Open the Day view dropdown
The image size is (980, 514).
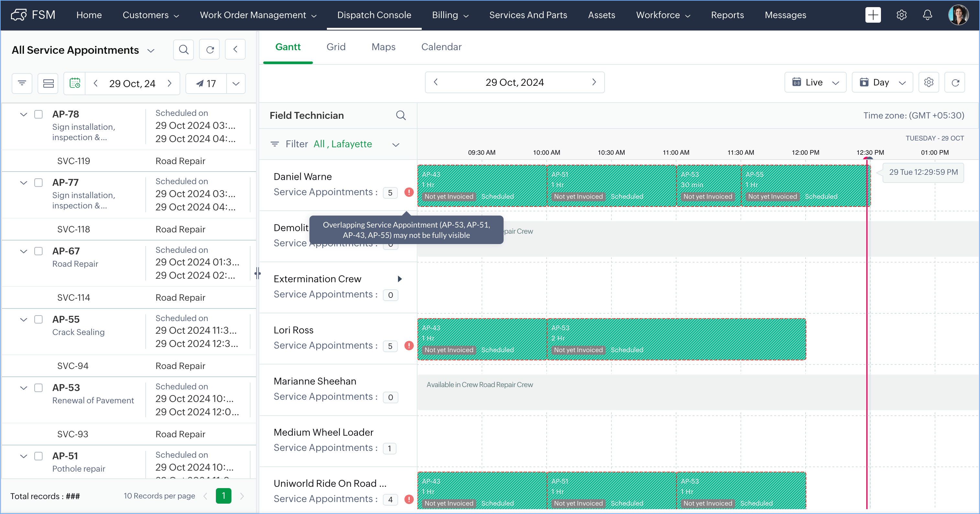click(882, 82)
